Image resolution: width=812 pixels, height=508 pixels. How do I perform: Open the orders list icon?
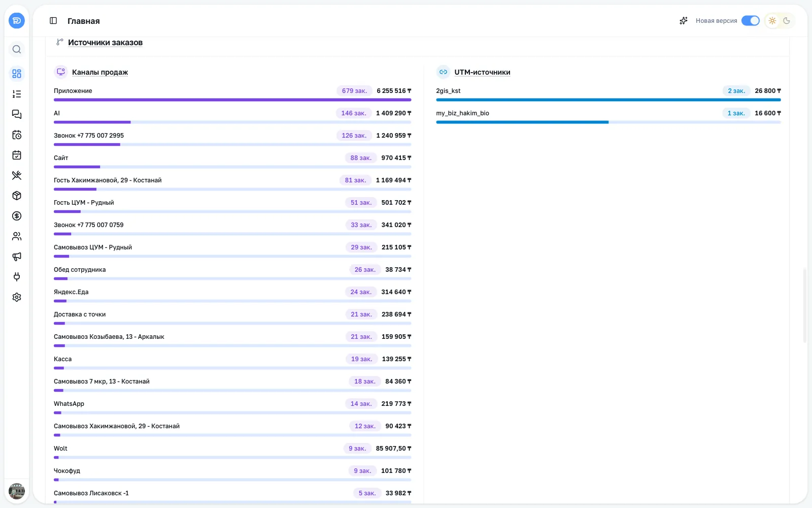click(x=17, y=94)
